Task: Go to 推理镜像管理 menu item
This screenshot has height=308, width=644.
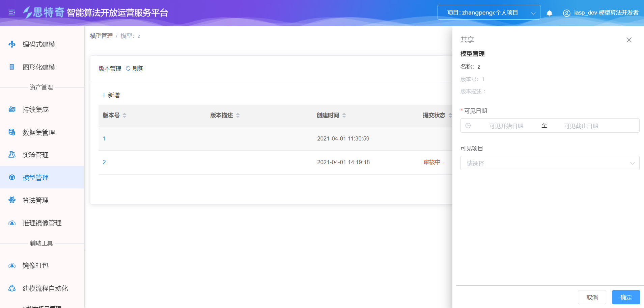Action: click(42, 223)
